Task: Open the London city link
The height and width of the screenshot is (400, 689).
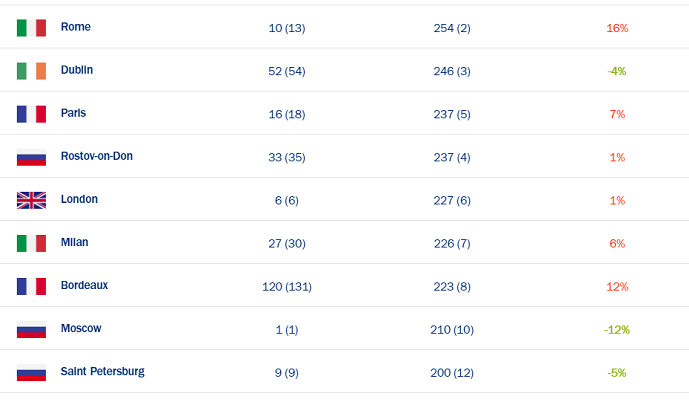Action: pyautogui.click(x=79, y=199)
